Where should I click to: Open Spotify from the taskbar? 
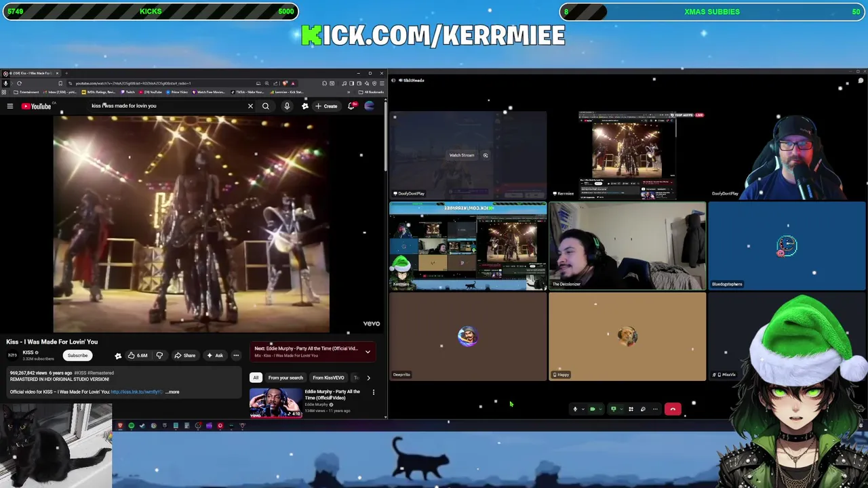point(132,426)
